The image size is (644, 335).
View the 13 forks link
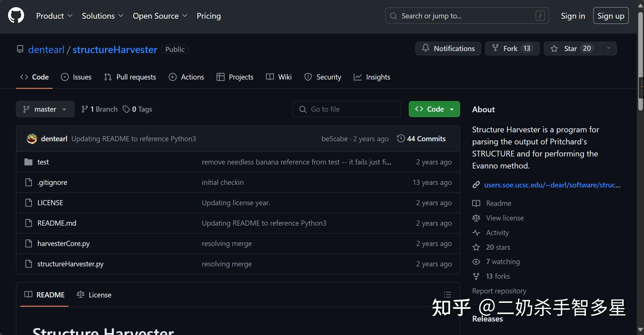pos(498,276)
